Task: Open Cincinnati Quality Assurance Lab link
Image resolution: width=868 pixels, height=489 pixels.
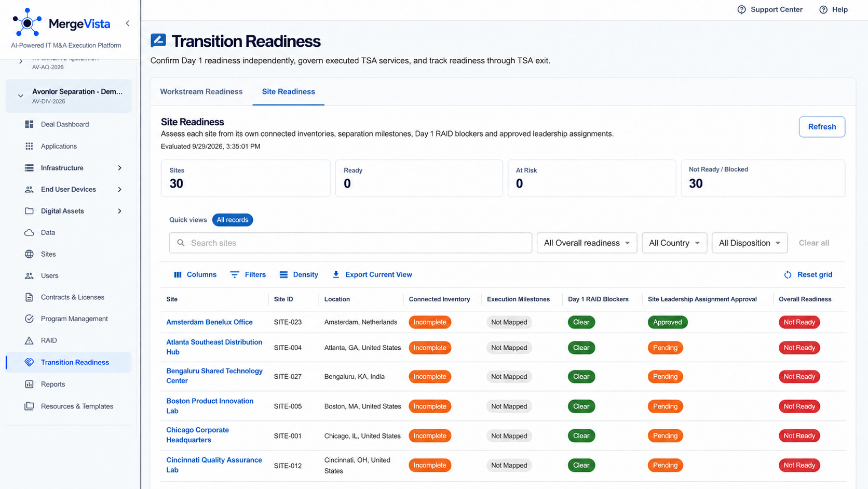Action: pos(214,465)
